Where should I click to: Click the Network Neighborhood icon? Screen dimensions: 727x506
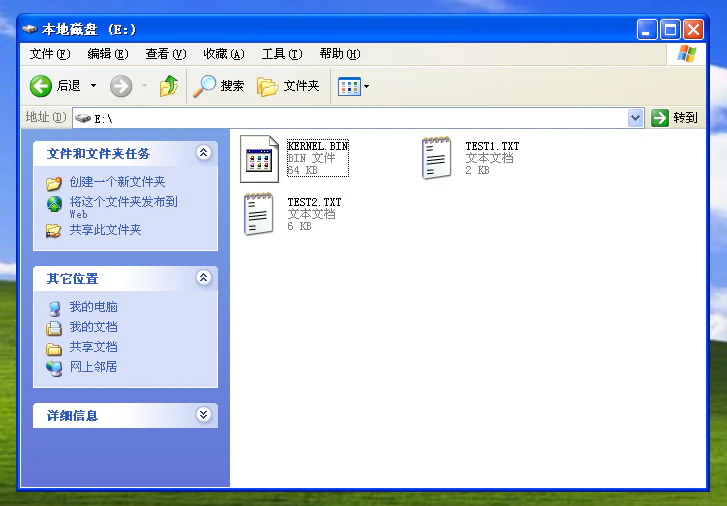tap(54, 369)
